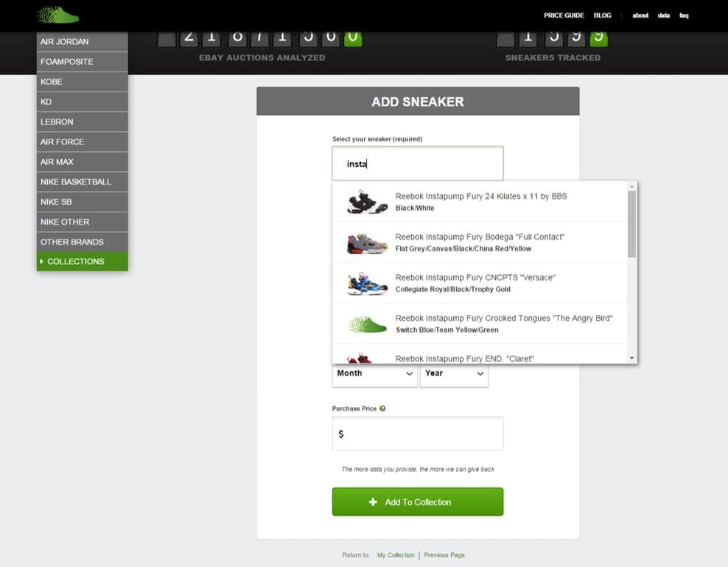The height and width of the screenshot is (567, 728).
Task: Select the Instapump Fury 24 Kilates thumbnail
Action: pyautogui.click(x=367, y=202)
